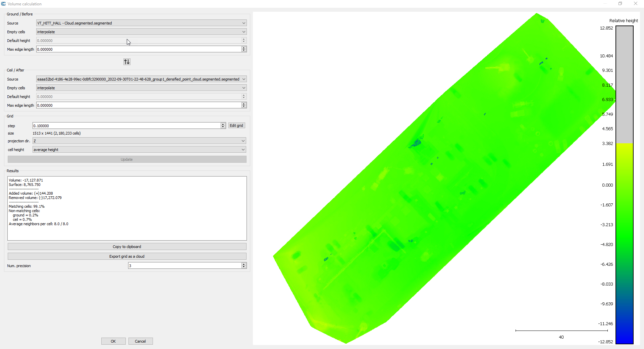The width and height of the screenshot is (644, 349).
Task: Click the CloudCompare logo in title bar
Action: tap(3, 4)
